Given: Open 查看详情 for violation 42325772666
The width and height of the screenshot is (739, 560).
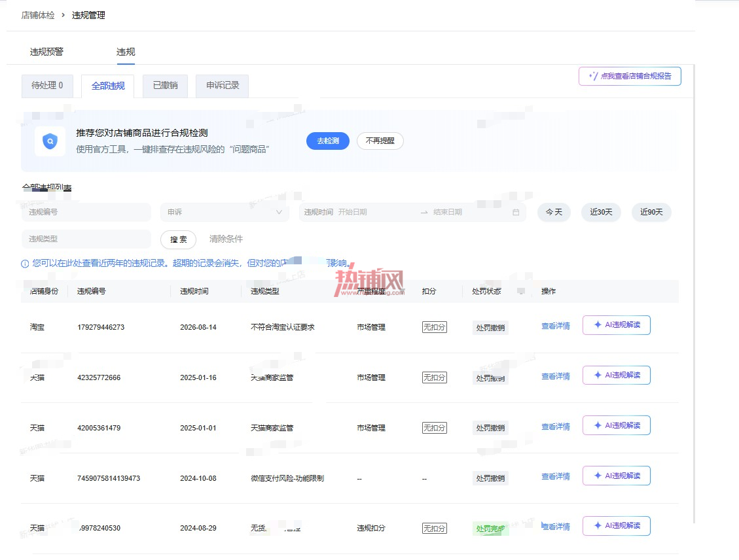Looking at the screenshot, I should (555, 376).
